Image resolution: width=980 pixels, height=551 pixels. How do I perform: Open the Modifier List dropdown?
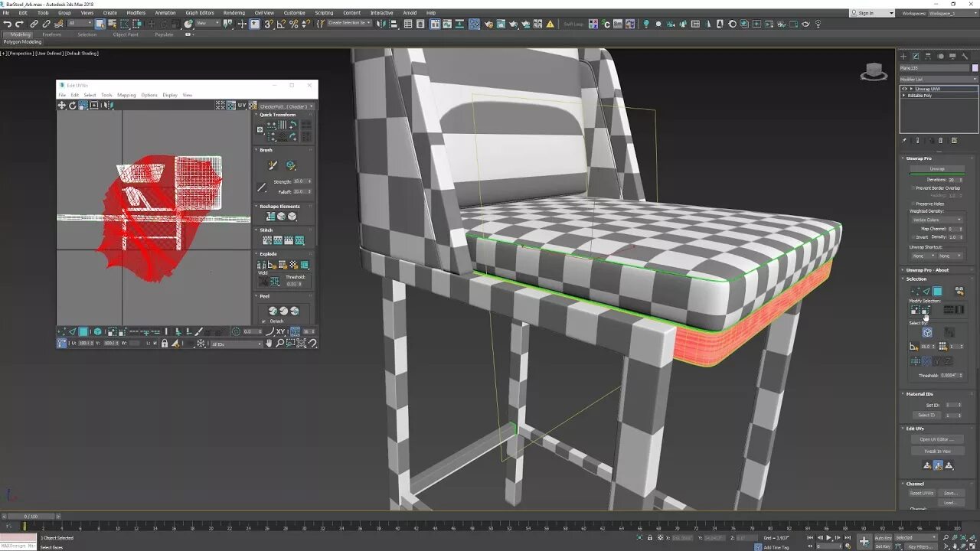pyautogui.click(x=938, y=79)
